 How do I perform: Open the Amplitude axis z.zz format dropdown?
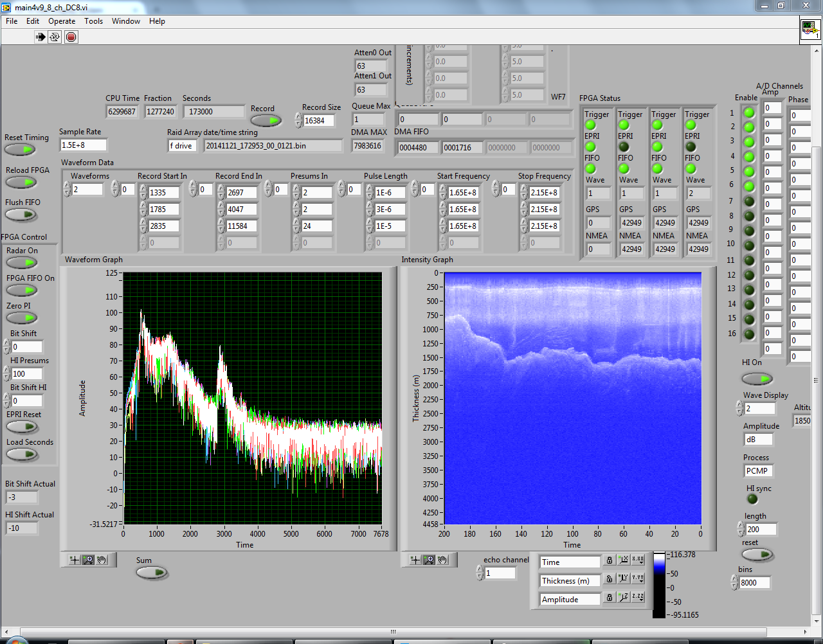(x=637, y=598)
